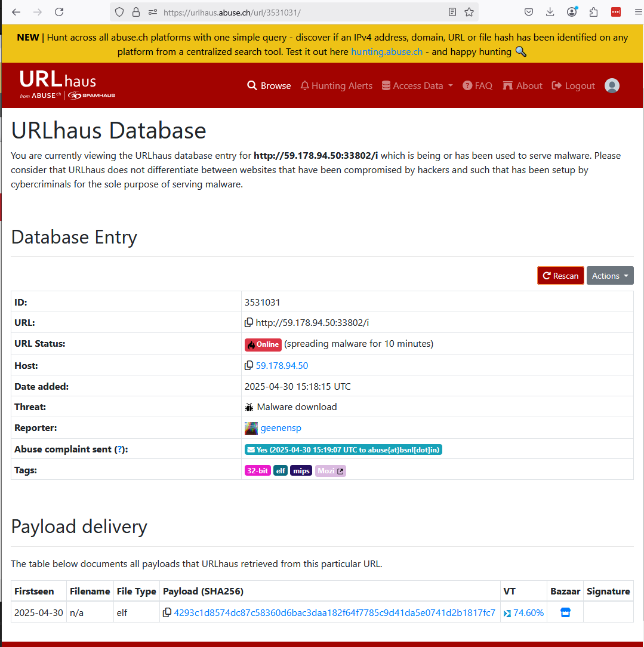Viewport: 644px width, 647px height.
Task: Open the host link 59.178.94.50
Action: (282, 366)
